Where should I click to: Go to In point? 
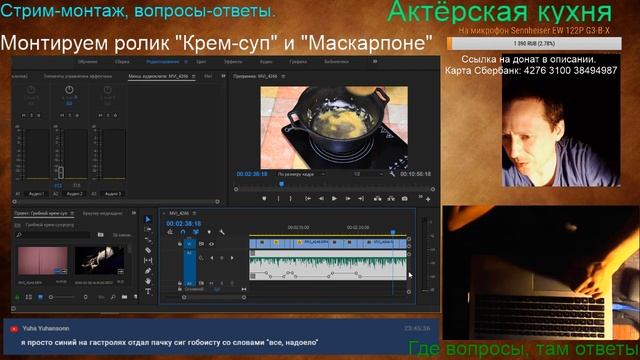(x=308, y=199)
